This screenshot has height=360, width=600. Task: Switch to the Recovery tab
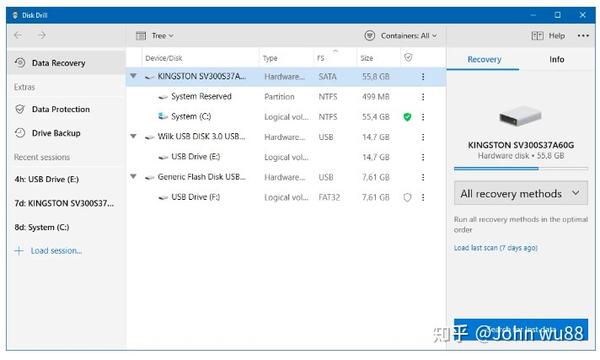tap(484, 59)
